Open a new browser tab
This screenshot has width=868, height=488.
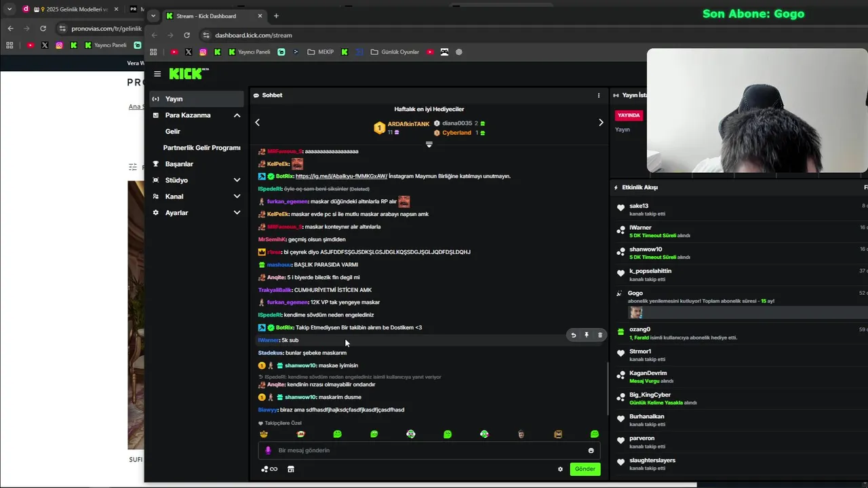pyautogui.click(x=276, y=16)
